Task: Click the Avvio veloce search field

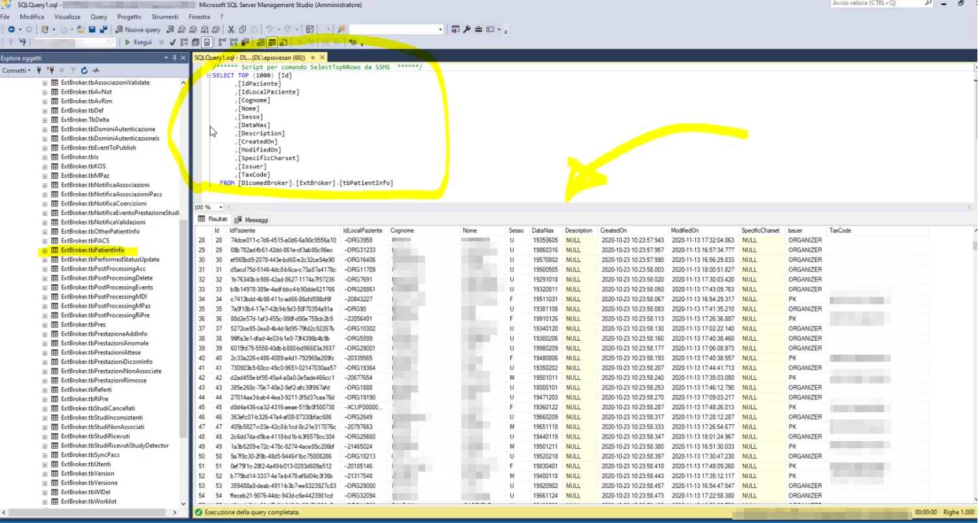Action: [877, 3]
